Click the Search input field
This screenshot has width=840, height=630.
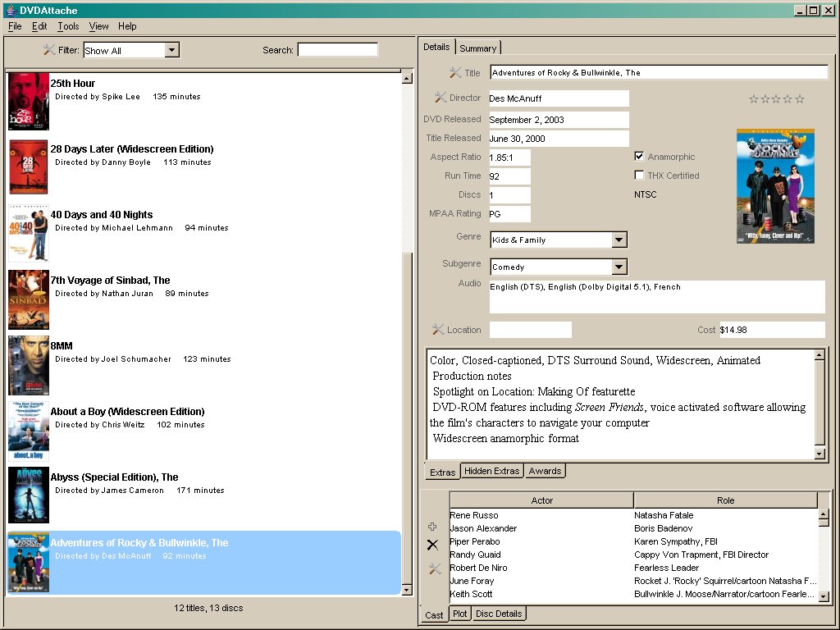pos(337,50)
